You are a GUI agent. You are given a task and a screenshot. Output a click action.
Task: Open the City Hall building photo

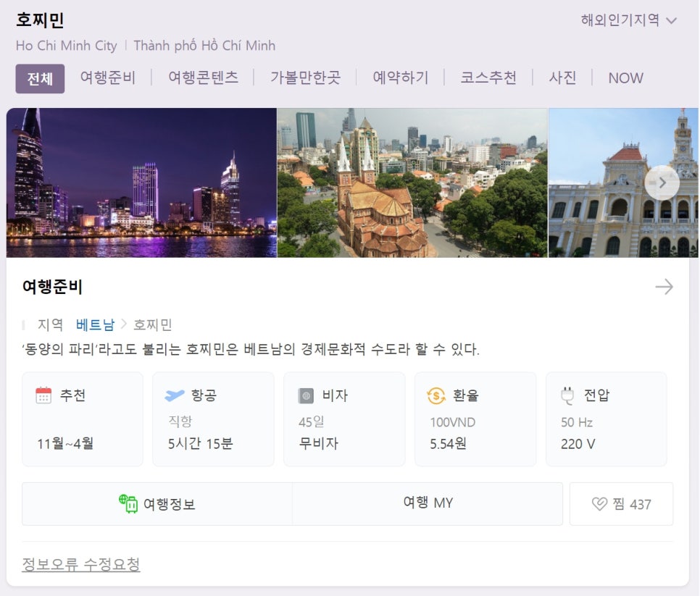623,182
